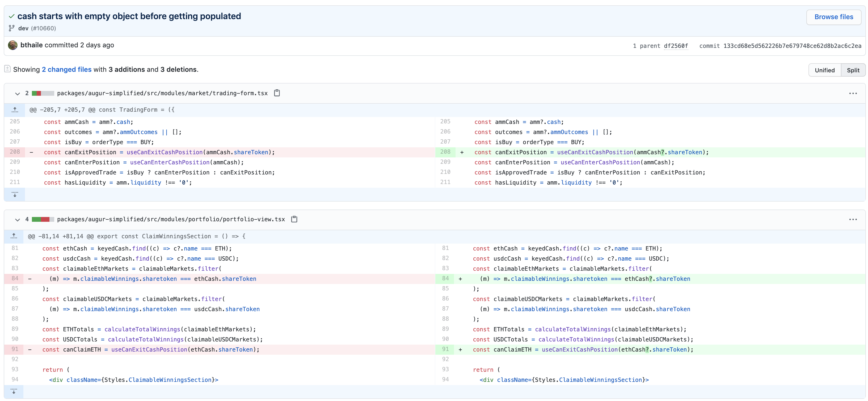Expand lines below in portfolio-view.tsx diff

pos(14,391)
